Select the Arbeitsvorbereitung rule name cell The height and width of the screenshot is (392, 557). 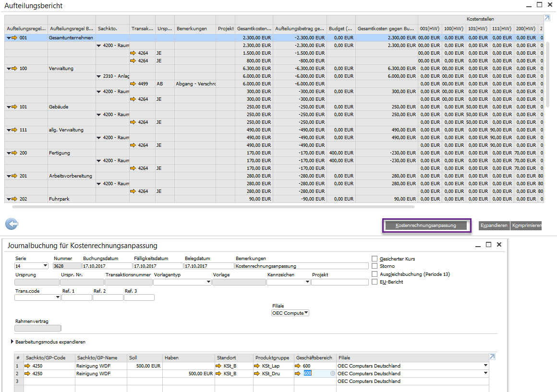coord(72,176)
